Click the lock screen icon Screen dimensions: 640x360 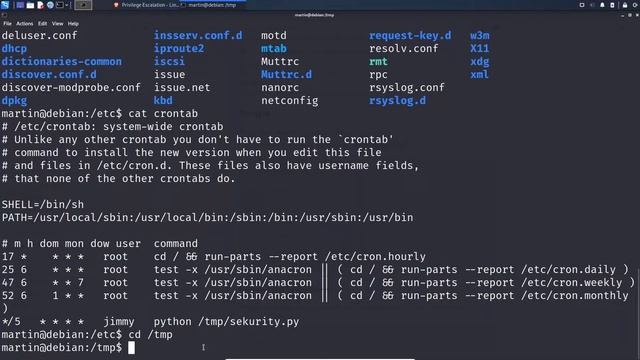625,5
